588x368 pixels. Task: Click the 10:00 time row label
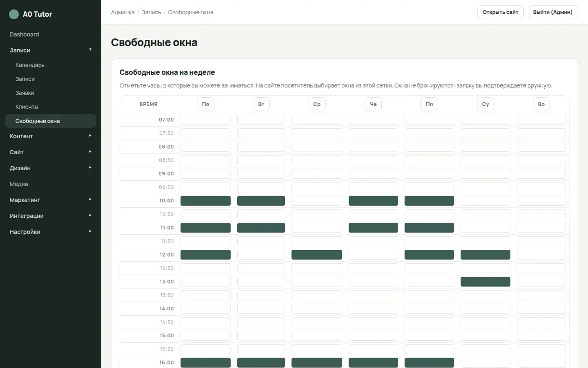pos(166,201)
